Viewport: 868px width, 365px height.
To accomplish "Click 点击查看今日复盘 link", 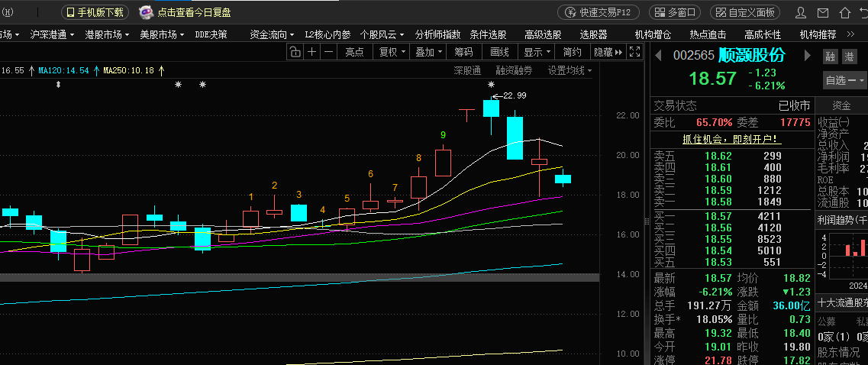I will click(x=195, y=12).
